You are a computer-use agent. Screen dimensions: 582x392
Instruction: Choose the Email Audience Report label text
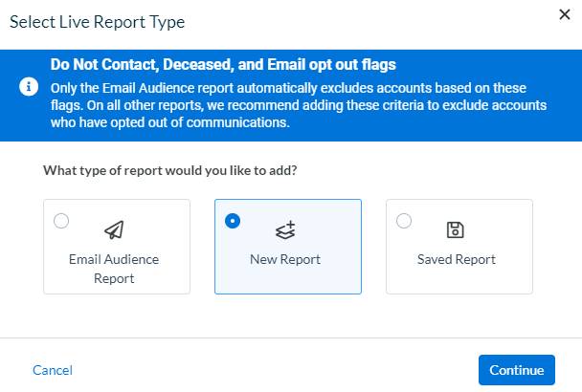114,269
